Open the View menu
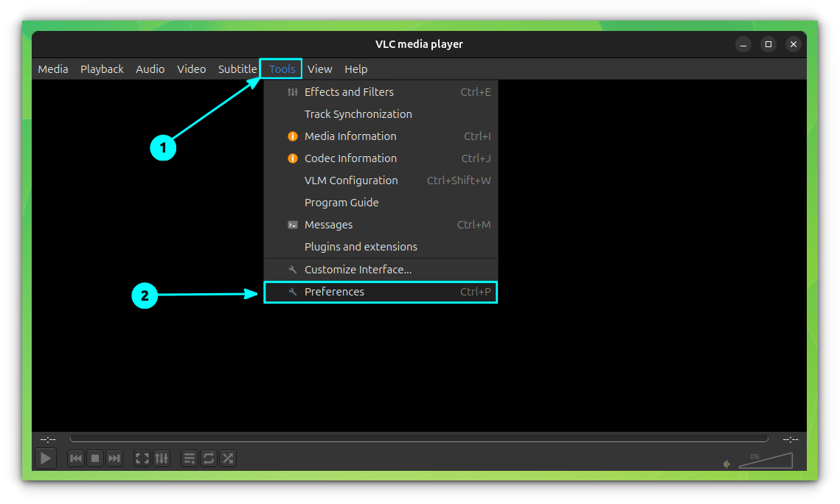The height and width of the screenshot is (504, 840). [x=320, y=69]
